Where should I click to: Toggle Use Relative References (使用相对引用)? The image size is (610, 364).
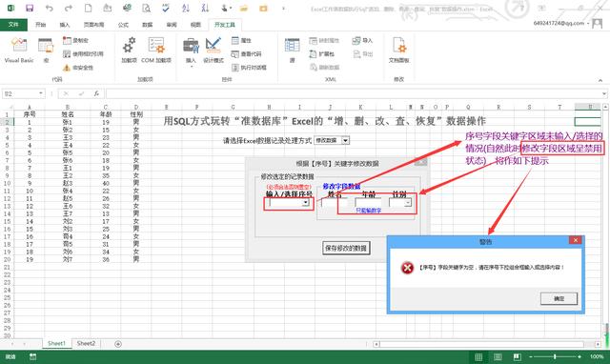83,53
